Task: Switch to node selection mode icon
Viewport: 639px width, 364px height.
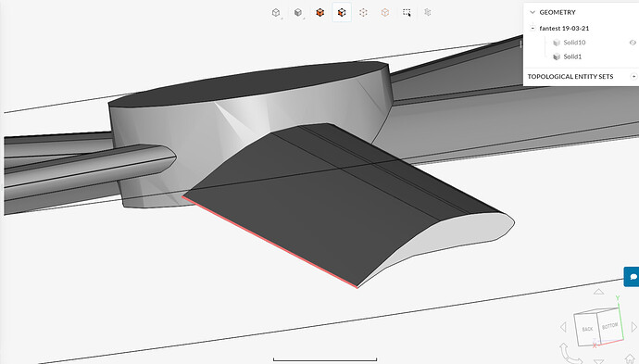Action: coord(363,13)
